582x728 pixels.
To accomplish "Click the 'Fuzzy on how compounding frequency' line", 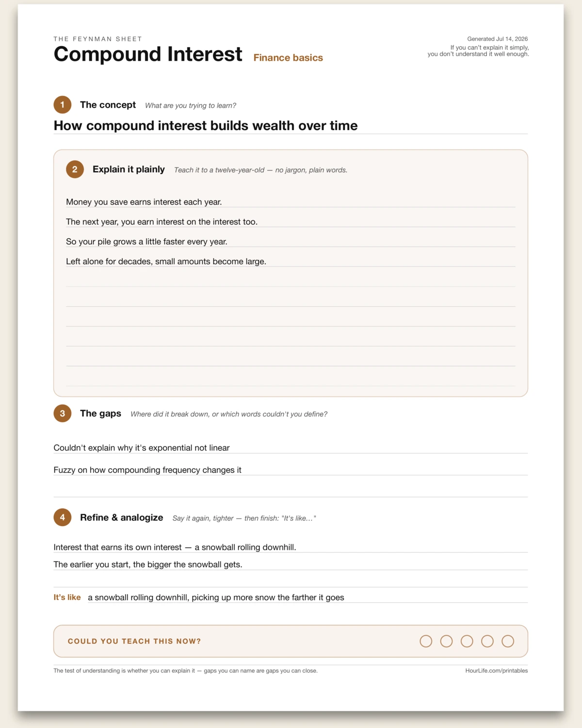I will coord(291,470).
